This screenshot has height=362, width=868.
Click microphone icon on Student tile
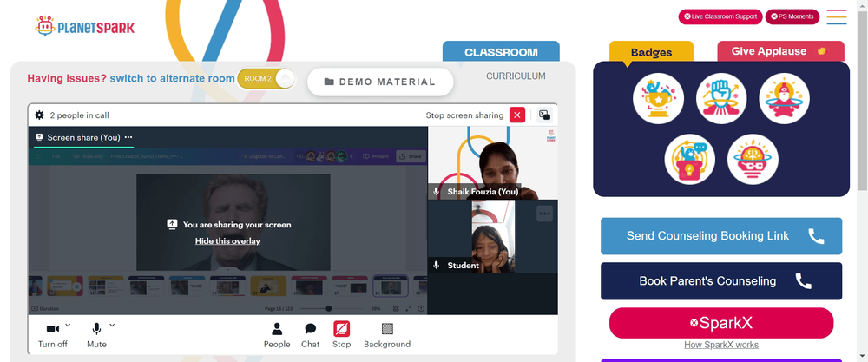[x=437, y=265]
